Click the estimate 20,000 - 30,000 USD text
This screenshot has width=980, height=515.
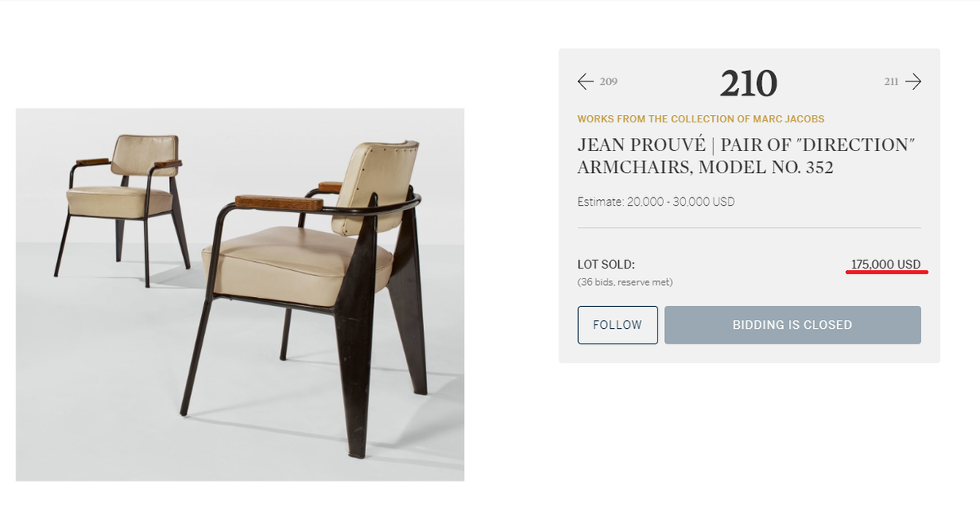pos(656,202)
